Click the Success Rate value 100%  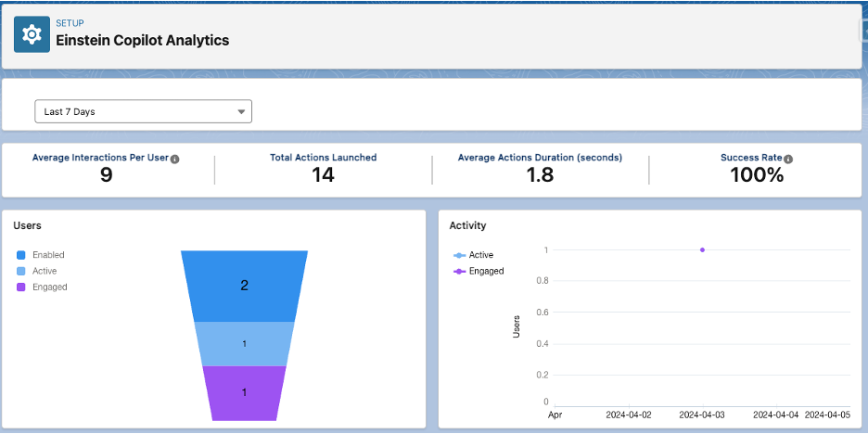(x=757, y=175)
